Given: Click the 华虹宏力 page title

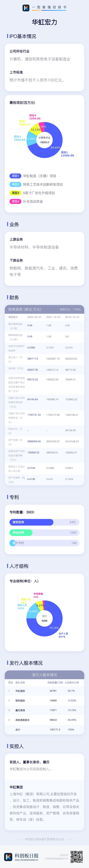Looking at the screenshot, I should coord(44,22).
